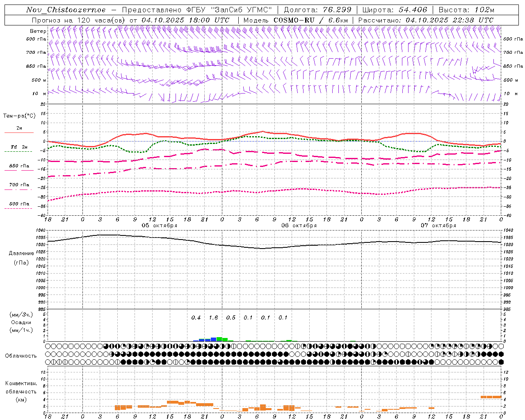Click the Осадки label
This screenshot has height=420, width=525.
pos(21,323)
